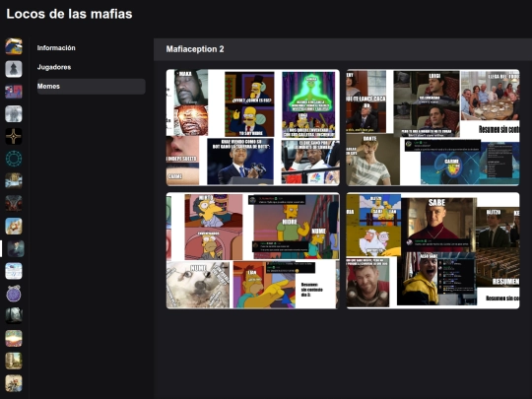Open the white calendar-like game icon
532x399 pixels.
(x=14, y=271)
